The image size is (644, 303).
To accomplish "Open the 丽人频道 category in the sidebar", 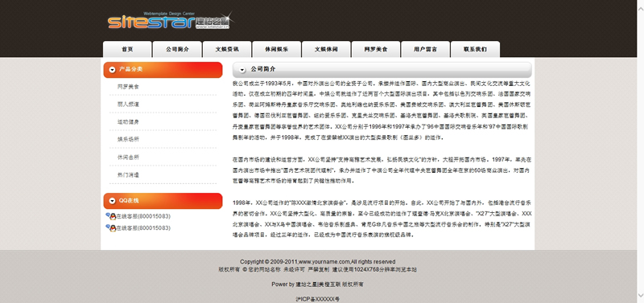I will pos(128,104).
